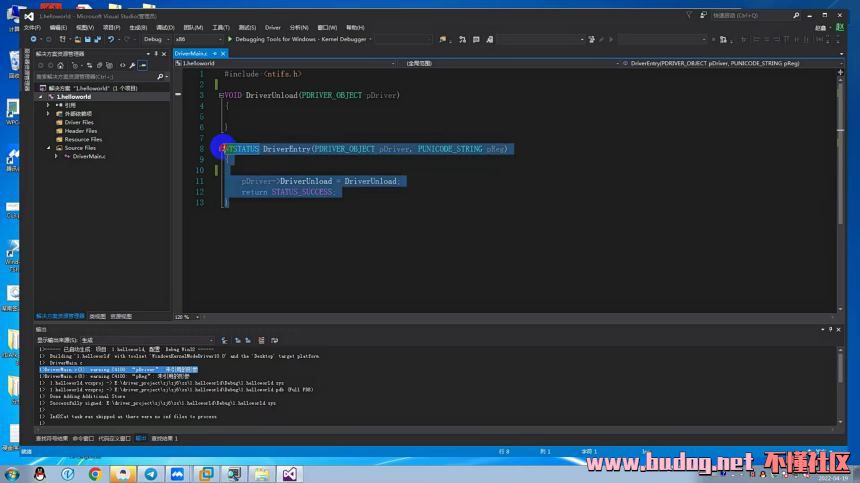Click the Quick Launch search icon
This screenshot has width=860, height=483.
pyautogui.click(x=796, y=16)
